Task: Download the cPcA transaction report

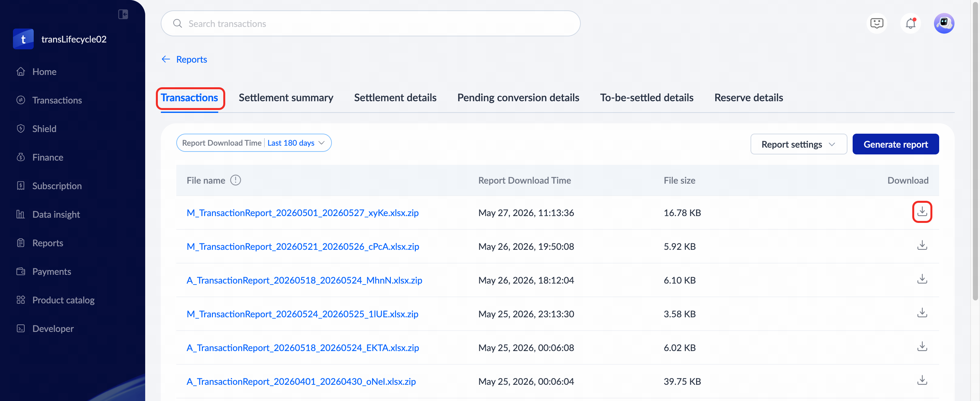Action: (x=922, y=246)
